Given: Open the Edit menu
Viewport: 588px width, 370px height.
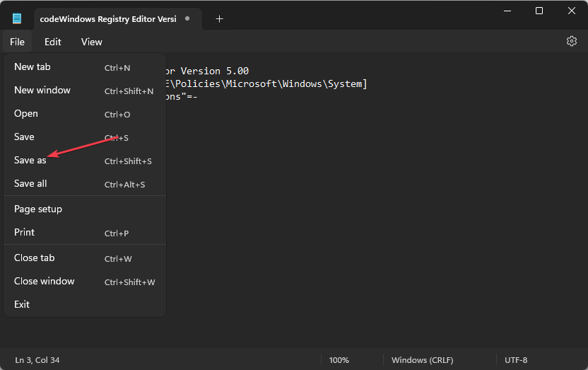Looking at the screenshot, I should pyautogui.click(x=53, y=42).
